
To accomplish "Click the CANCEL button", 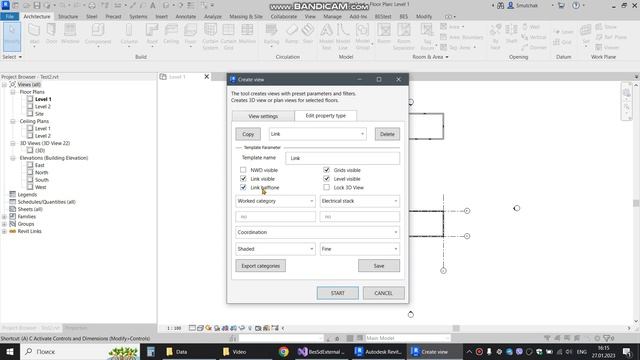I will click(383, 293).
